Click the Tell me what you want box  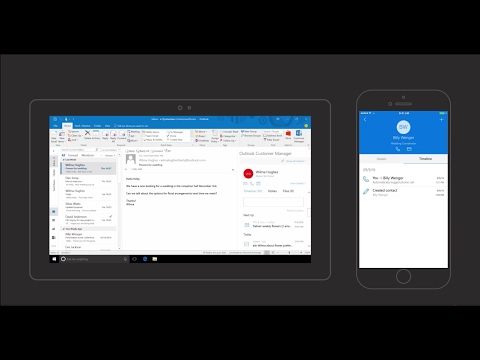coord(132,126)
